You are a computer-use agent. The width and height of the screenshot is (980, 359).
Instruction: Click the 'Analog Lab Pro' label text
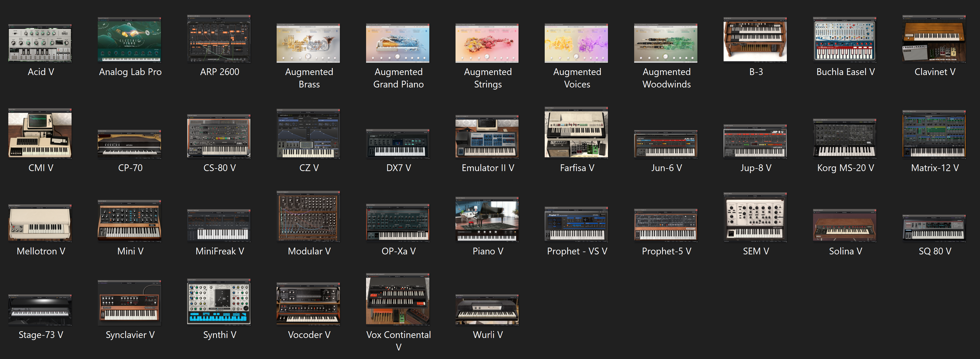pos(130,72)
